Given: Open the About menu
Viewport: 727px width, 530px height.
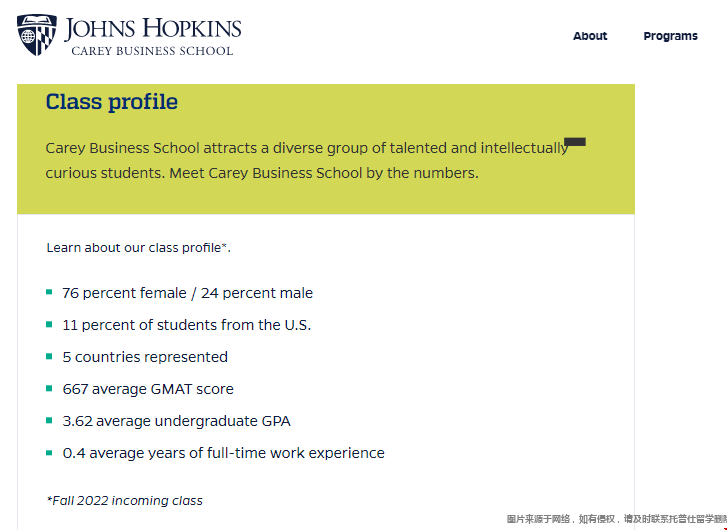Looking at the screenshot, I should coord(590,36).
